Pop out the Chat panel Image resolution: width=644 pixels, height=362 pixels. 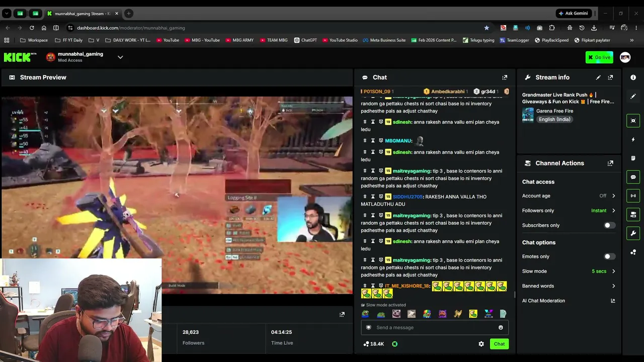[505, 77]
